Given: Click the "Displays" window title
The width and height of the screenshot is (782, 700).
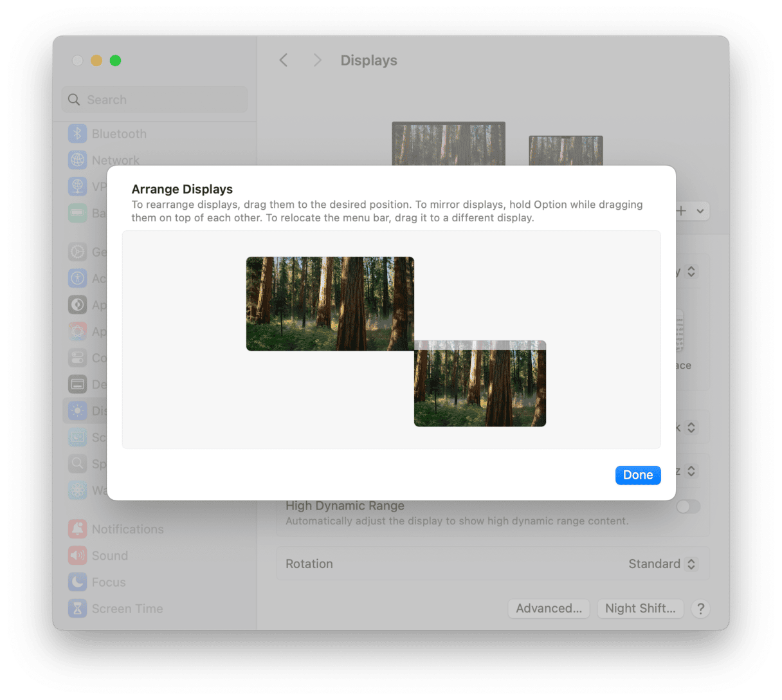Looking at the screenshot, I should [368, 60].
